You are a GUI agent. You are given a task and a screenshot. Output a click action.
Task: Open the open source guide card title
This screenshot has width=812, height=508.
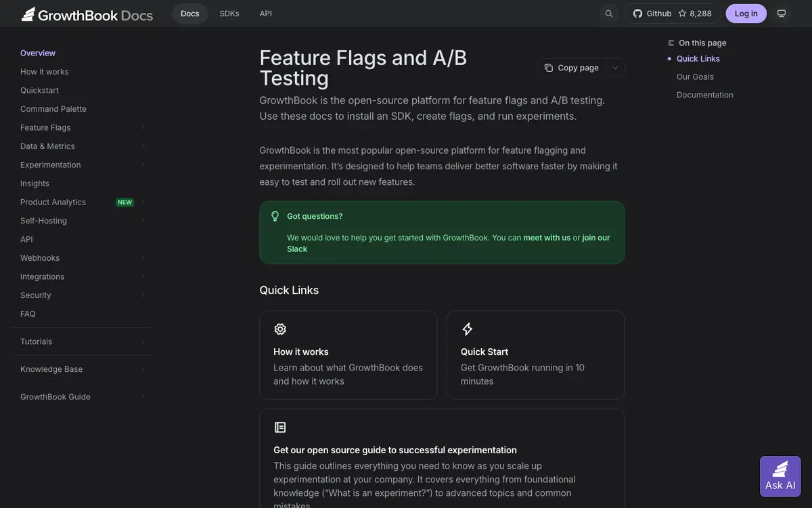[x=395, y=450]
